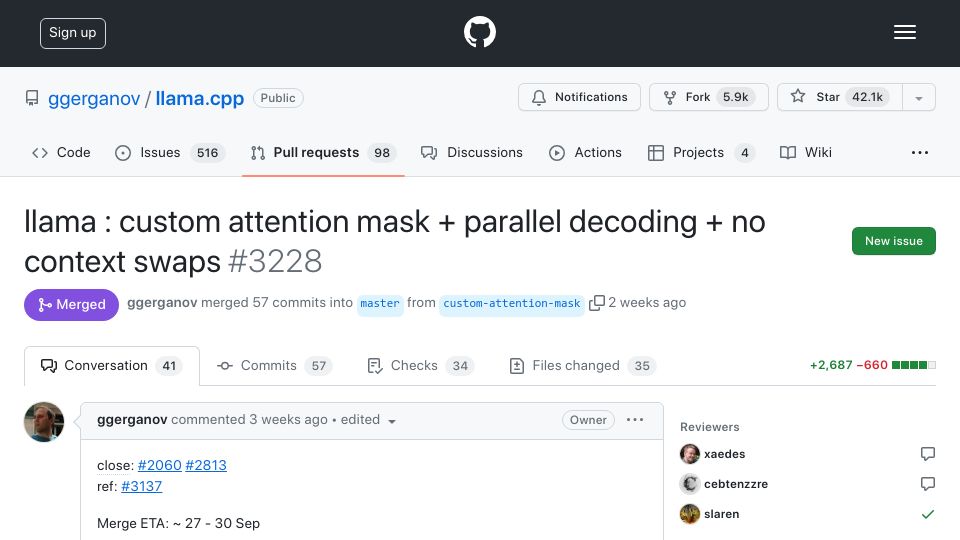Open the Wiki tab

tap(806, 152)
